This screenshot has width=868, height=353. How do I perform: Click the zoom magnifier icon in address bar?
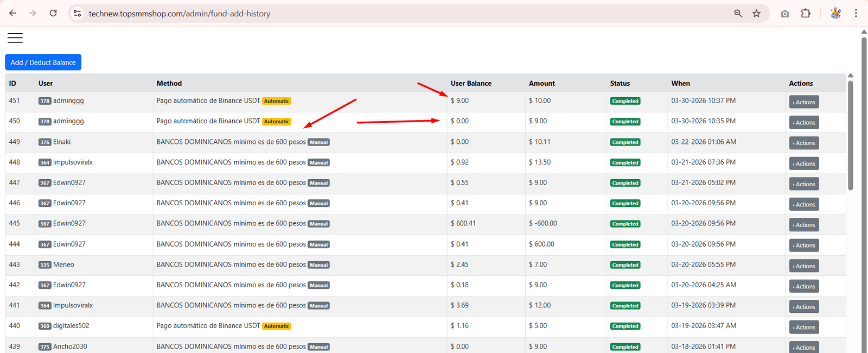(x=738, y=14)
